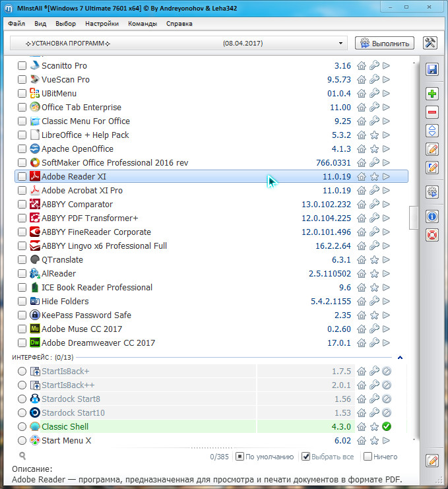
Task: Click the scrollbar down arrow of list
Action: pos(414,440)
